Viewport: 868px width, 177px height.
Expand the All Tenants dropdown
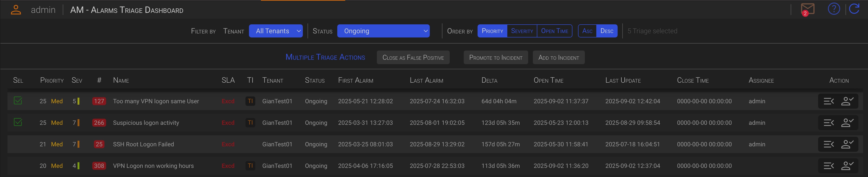(276, 31)
